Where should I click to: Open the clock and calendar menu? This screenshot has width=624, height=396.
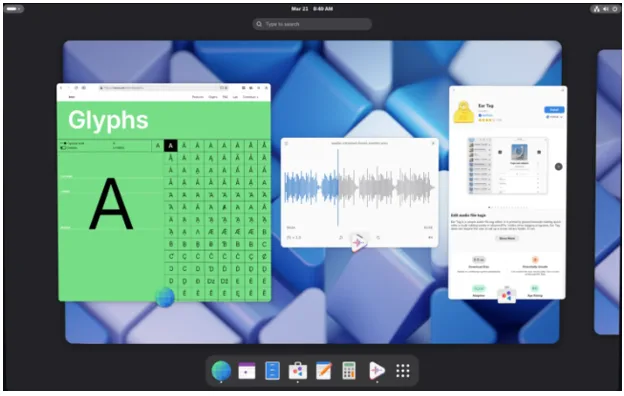[312, 9]
